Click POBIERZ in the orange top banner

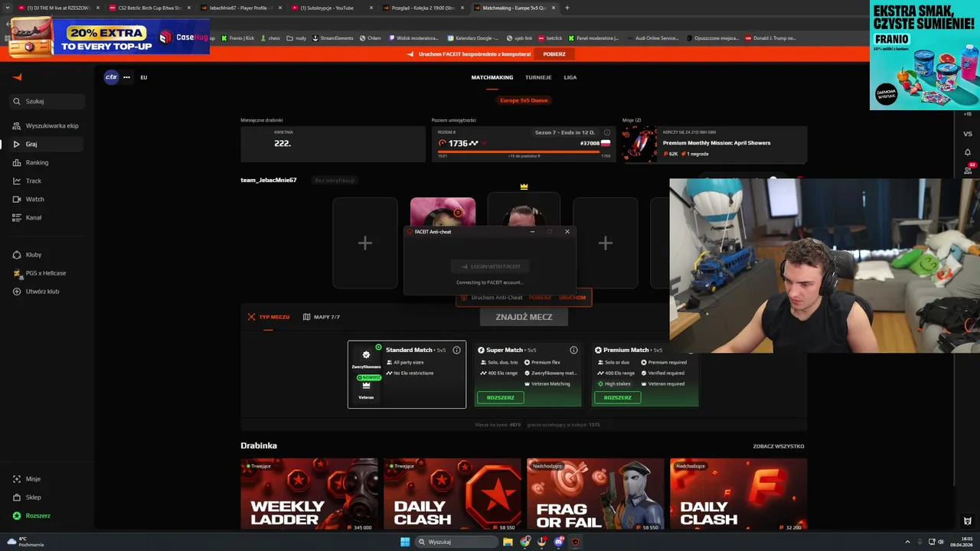554,54
